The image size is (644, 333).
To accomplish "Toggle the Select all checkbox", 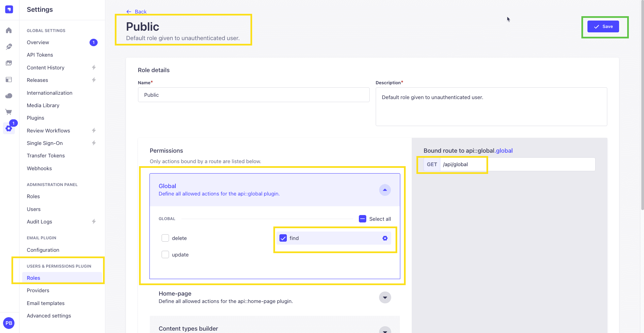I will 363,219.
